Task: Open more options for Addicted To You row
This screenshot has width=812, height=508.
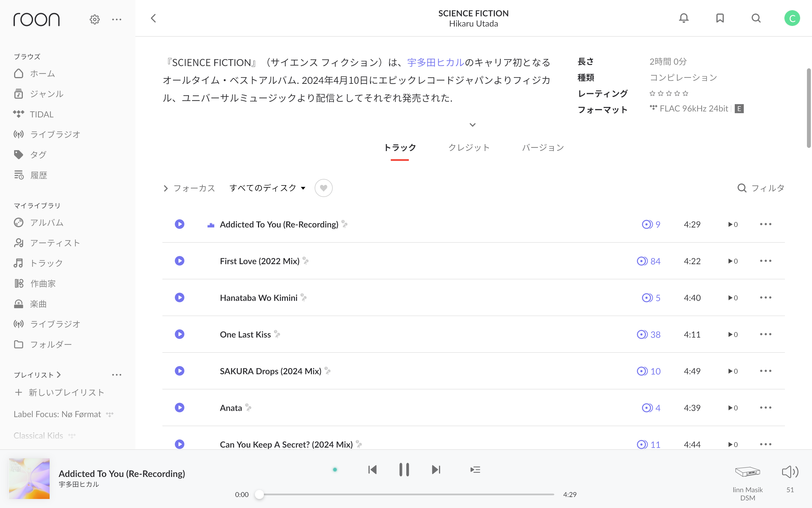Action: [765, 224]
